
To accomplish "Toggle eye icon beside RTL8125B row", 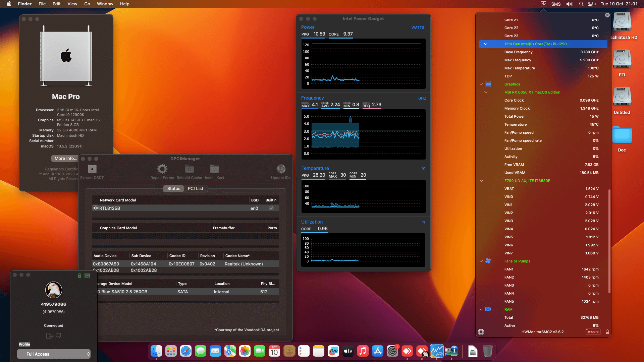I will (x=96, y=208).
